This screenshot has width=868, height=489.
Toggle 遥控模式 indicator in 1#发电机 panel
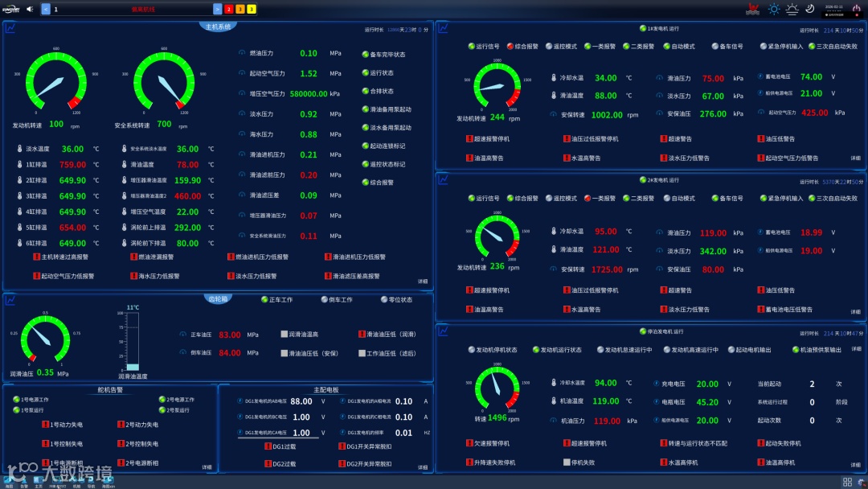(561, 46)
